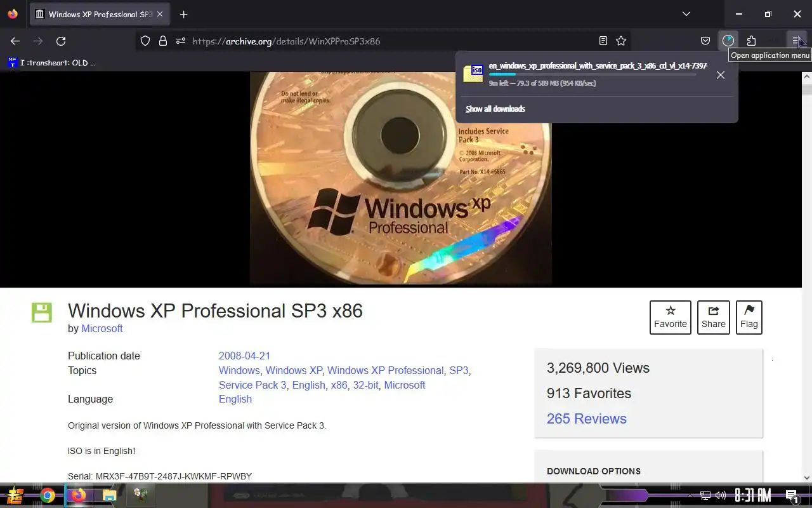The image size is (812, 508).
Task: Save page to Pocket
Action: [x=705, y=41]
